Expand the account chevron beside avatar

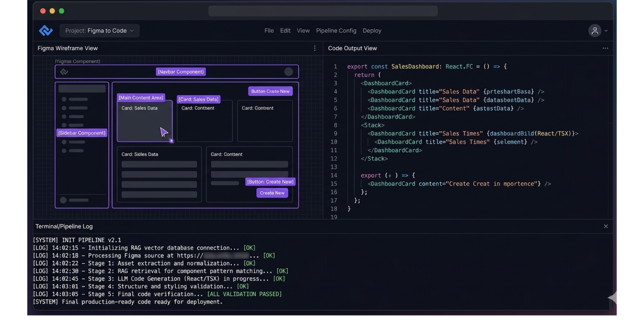(x=606, y=31)
